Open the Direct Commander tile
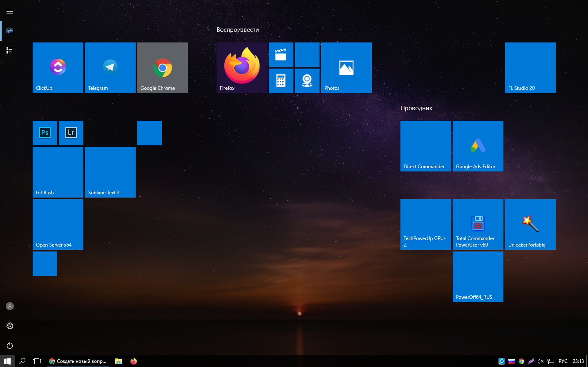Screen dimensions: 588x367 tap(426, 146)
